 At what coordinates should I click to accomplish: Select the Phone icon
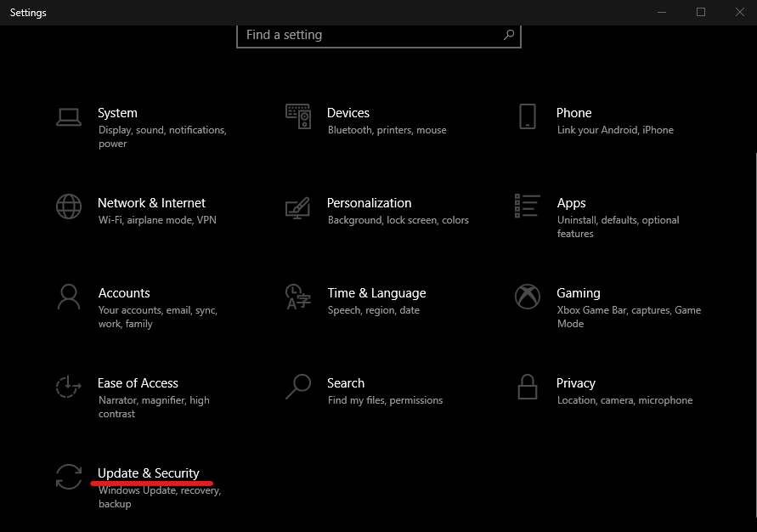click(528, 116)
